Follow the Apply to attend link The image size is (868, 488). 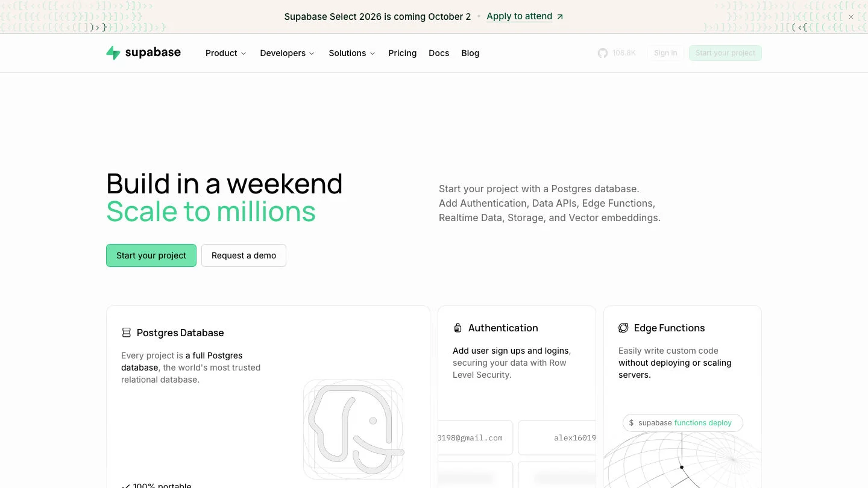525,17
